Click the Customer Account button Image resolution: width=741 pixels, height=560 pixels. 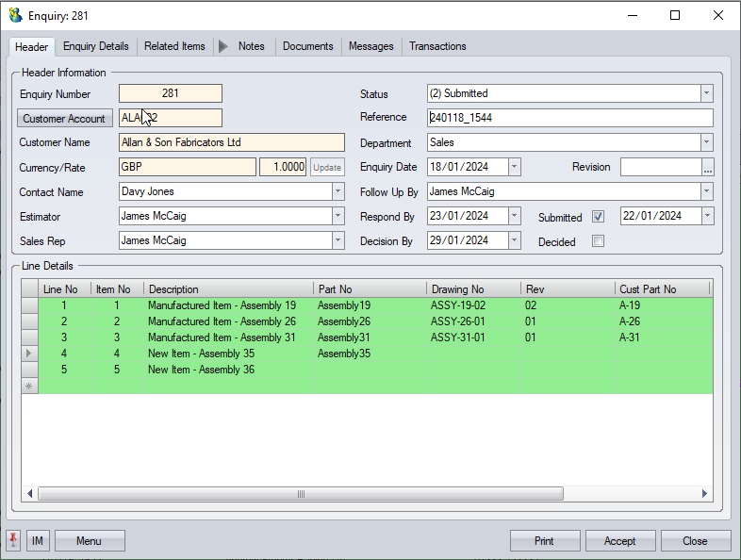(64, 119)
